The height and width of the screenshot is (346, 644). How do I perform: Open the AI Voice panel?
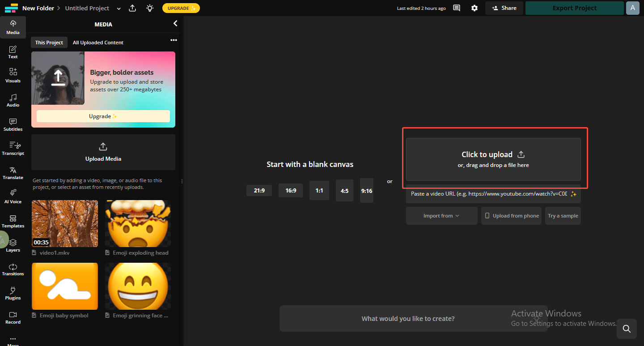click(x=13, y=197)
